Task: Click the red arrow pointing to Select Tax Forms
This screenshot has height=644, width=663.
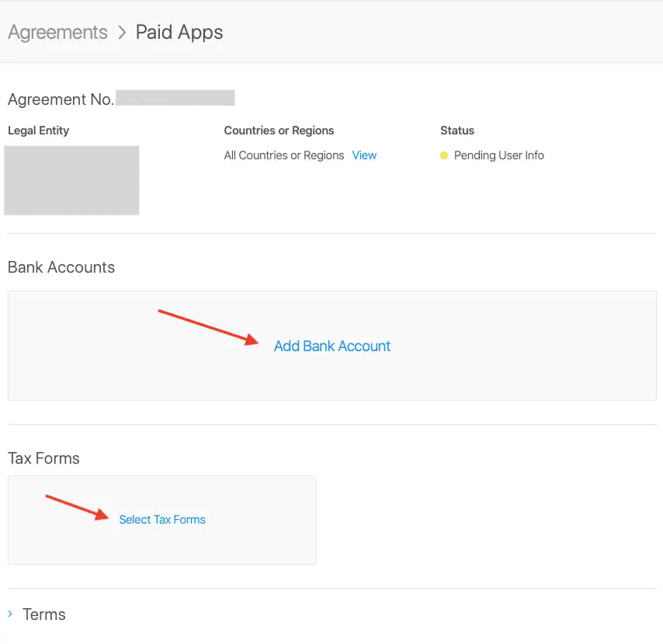Action: click(x=77, y=506)
